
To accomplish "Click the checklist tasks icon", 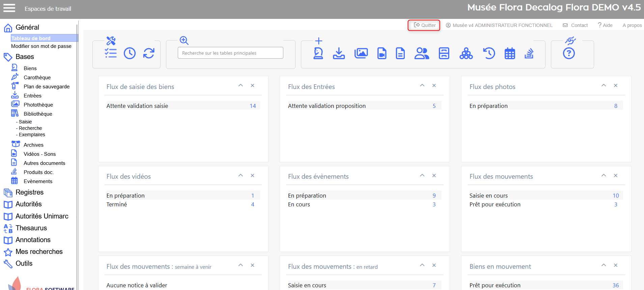I will [111, 53].
